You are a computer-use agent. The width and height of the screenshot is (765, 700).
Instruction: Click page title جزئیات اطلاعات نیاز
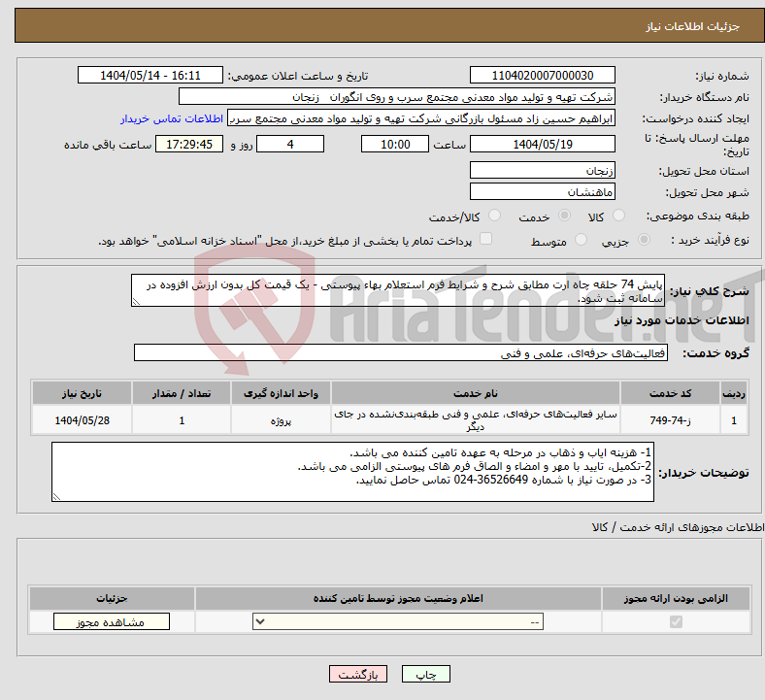(x=693, y=26)
